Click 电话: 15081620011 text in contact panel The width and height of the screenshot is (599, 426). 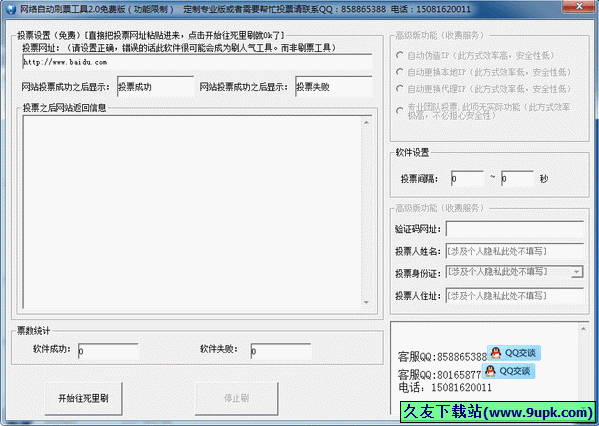pos(445,387)
